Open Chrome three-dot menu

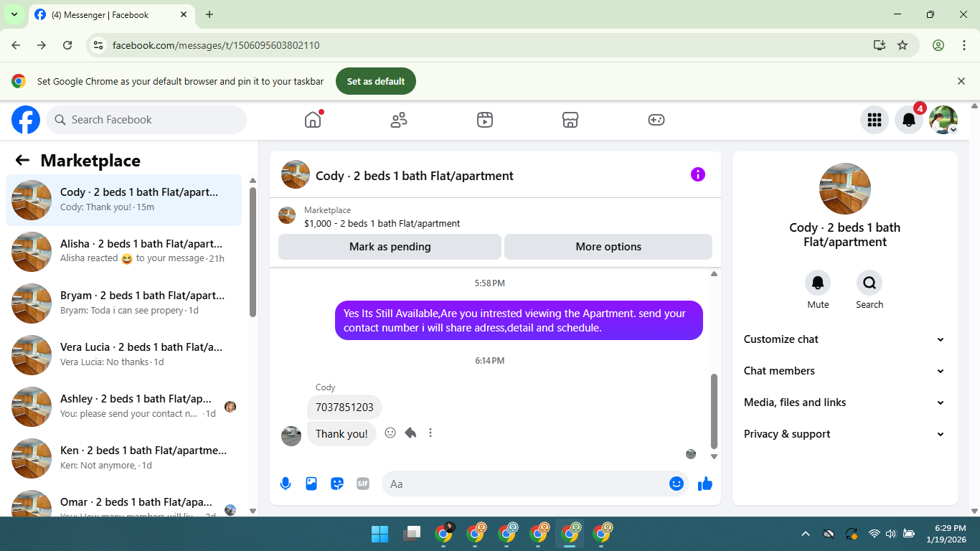pyautogui.click(x=964, y=45)
